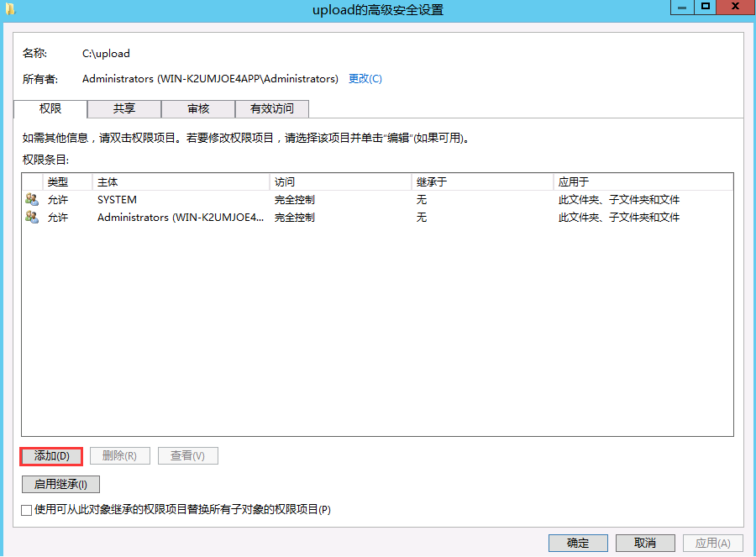Confirm with the 确定 button

click(x=578, y=543)
